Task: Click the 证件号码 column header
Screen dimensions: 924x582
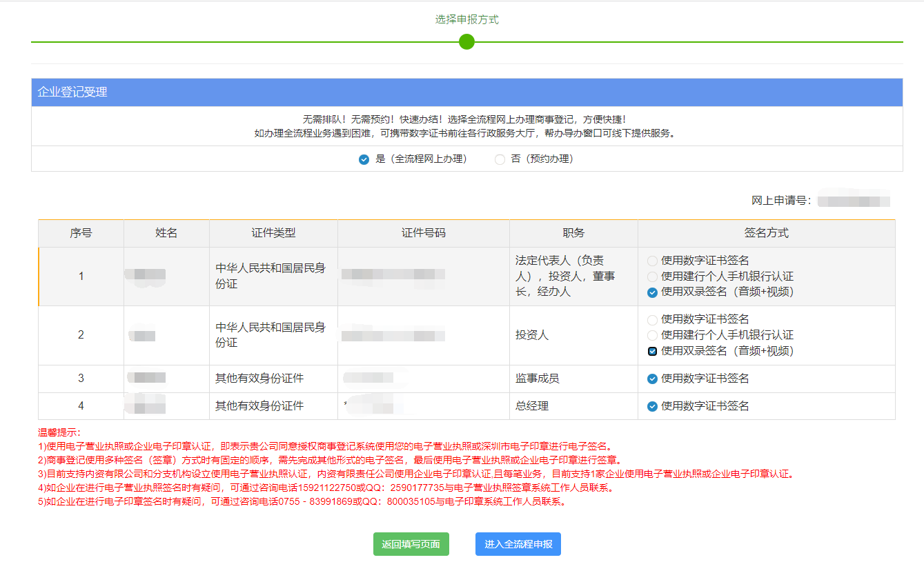Action: (x=424, y=233)
